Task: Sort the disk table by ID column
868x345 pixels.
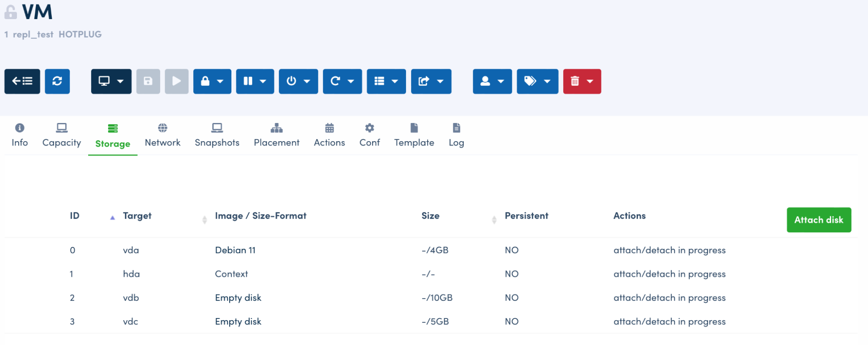Action: (75, 216)
